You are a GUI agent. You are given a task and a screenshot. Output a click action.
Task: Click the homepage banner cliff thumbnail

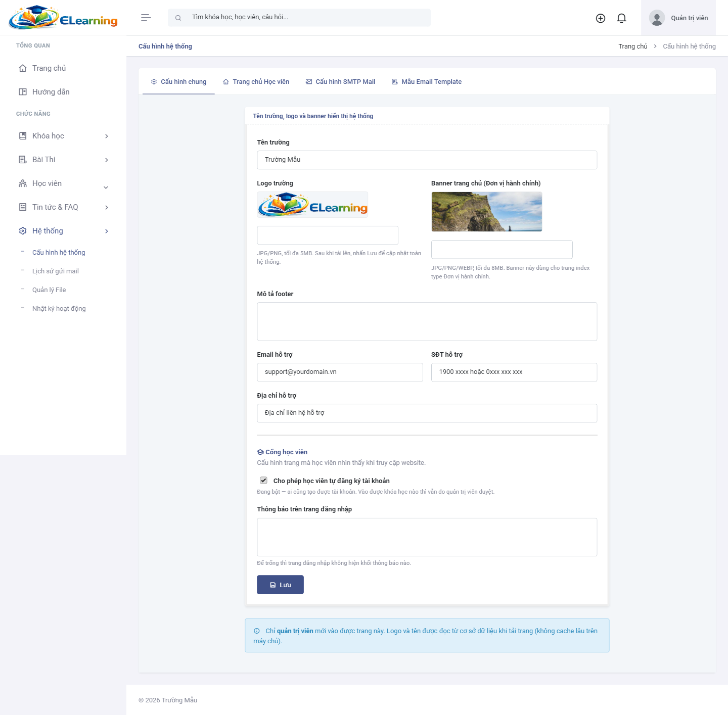point(487,212)
